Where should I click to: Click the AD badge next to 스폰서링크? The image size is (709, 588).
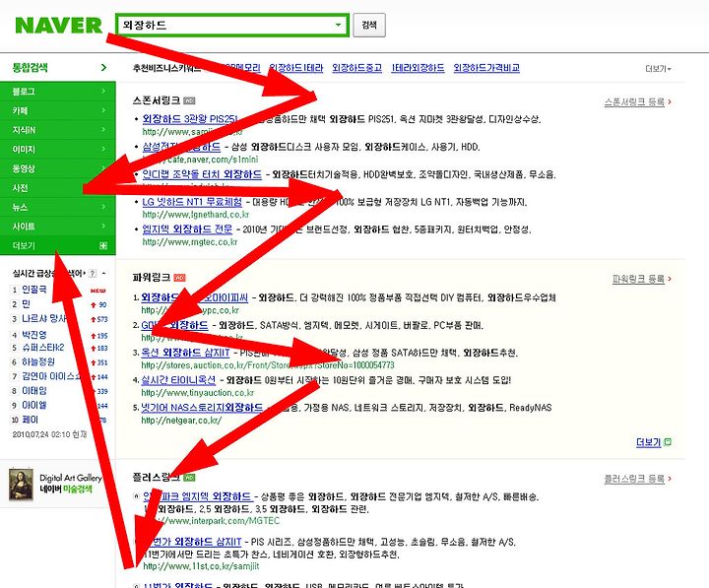[x=189, y=100]
